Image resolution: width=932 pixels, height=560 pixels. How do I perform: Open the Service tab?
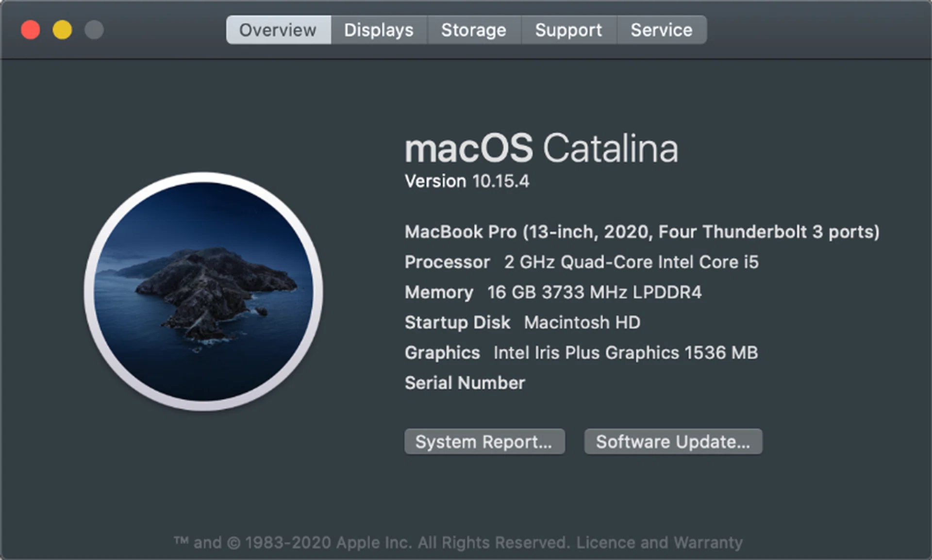(661, 30)
